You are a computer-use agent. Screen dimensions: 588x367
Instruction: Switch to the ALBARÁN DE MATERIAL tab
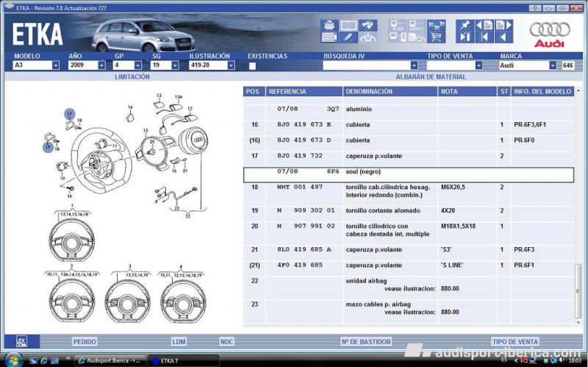pyautogui.click(x=431, y=76)
